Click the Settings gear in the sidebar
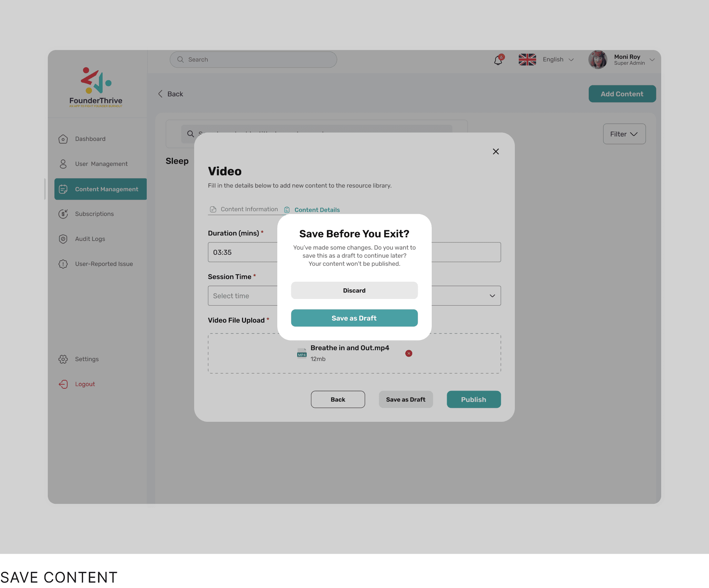Image resolution: width=709 pixels, height=588 pixels. [63, 359]
